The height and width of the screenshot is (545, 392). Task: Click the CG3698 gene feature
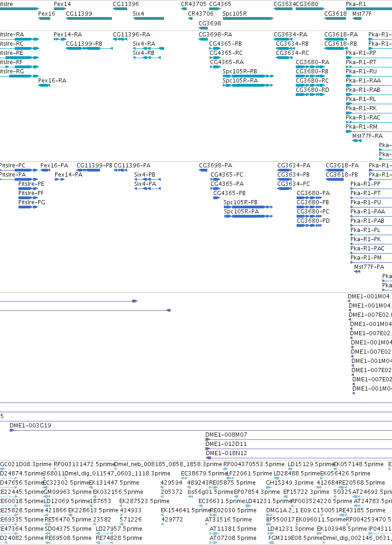pos(203,28)
